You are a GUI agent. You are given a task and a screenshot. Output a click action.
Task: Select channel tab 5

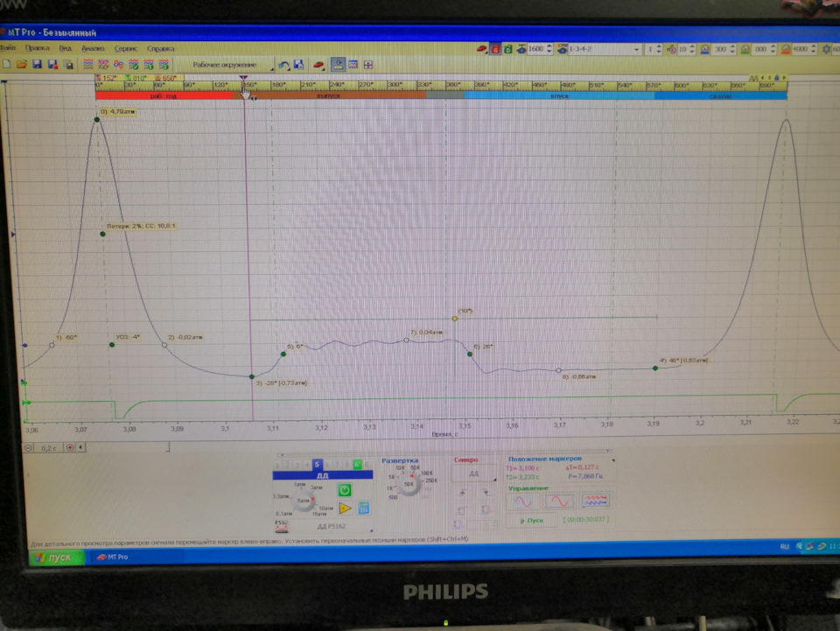click(317, 465)
